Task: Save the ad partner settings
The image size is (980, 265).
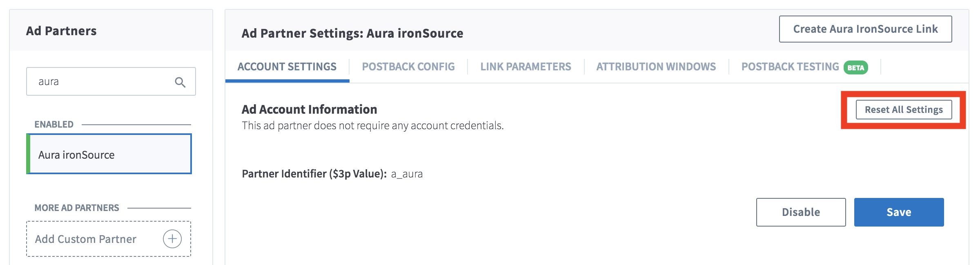Action: [899, 212]
